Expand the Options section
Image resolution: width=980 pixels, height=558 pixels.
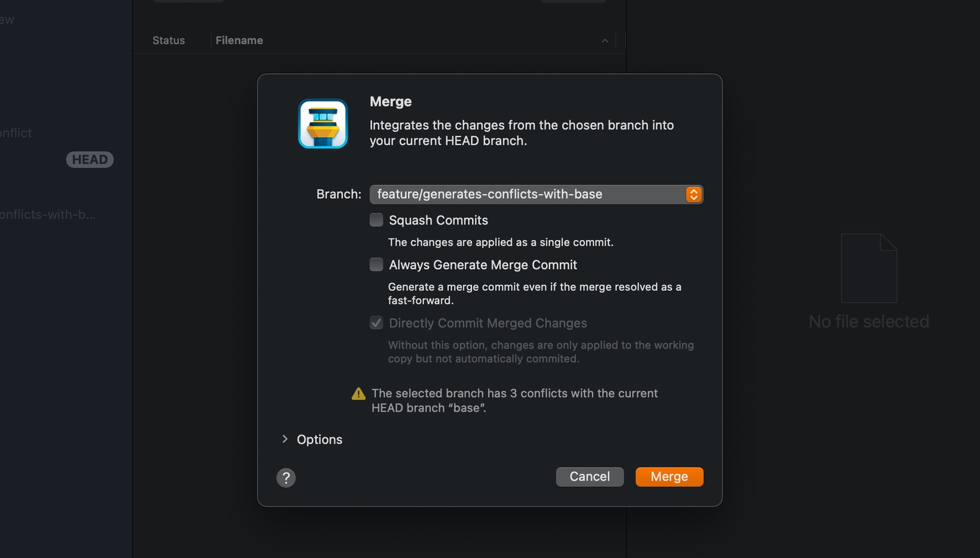pyautogui.click(x=285, y=439)
